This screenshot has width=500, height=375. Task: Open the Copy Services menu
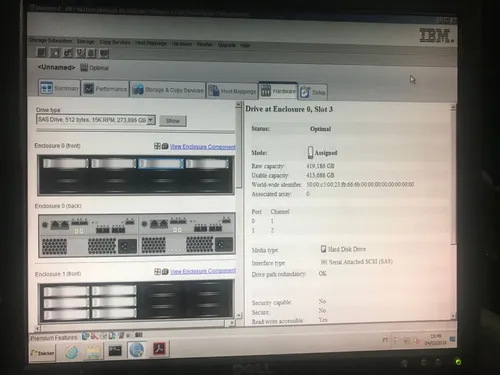click(115, 42)
